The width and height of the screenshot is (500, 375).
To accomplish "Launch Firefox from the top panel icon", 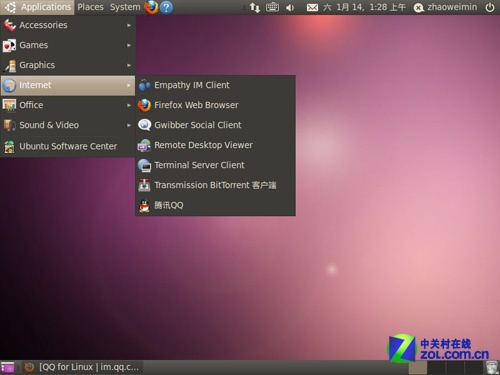I will 151,7.
